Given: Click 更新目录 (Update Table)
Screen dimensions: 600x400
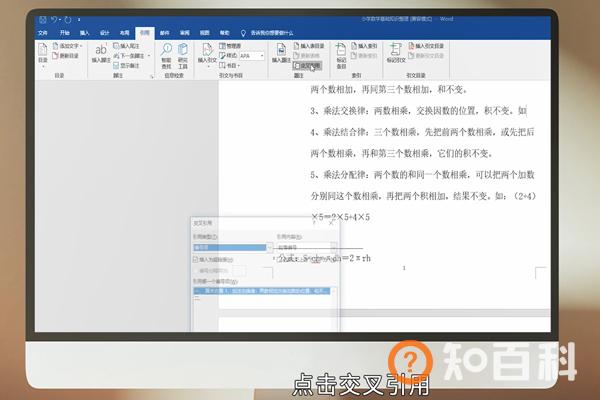Looking at the screenshot, I should tap(65, 56).
